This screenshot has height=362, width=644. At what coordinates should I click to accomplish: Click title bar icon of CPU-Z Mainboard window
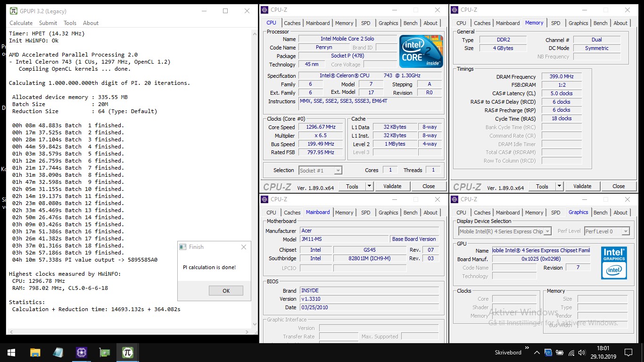tap(264, 199)
